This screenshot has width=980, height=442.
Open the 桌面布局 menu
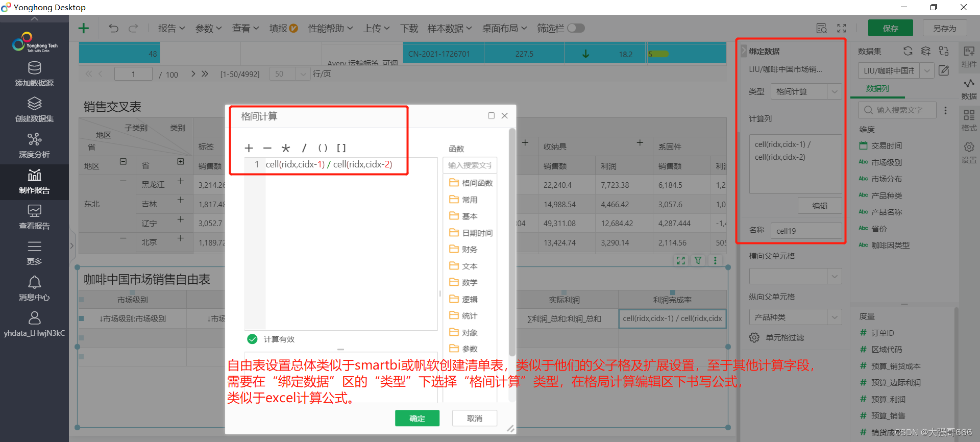[504, 28]
